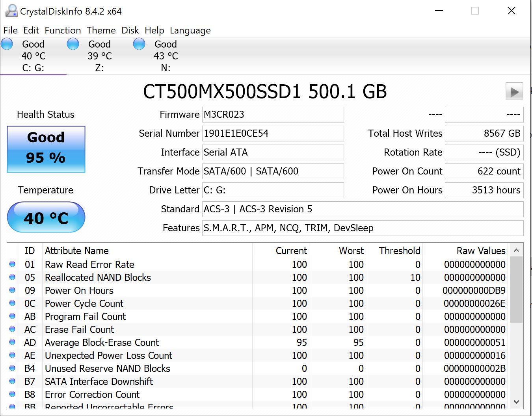Viewport: 532px width, 416px height.
Task: Click the blue status orb for disk Z:
Action: [73, 44]
